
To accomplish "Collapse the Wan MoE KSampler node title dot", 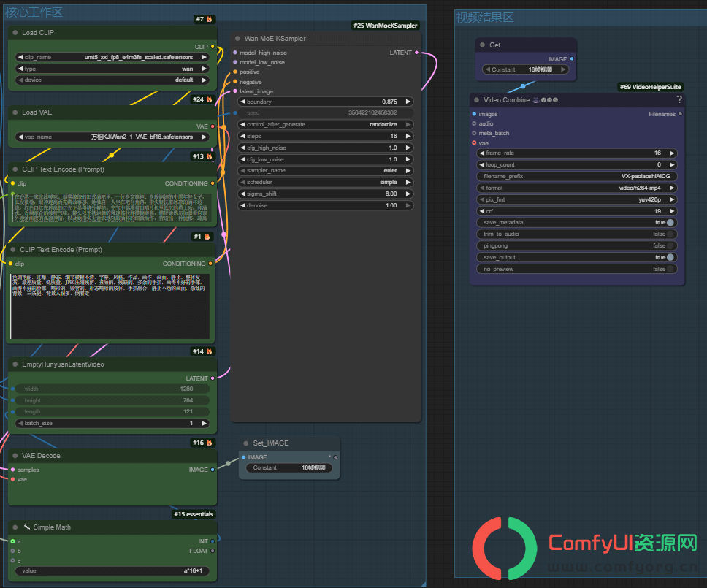I will click(237, 38).
